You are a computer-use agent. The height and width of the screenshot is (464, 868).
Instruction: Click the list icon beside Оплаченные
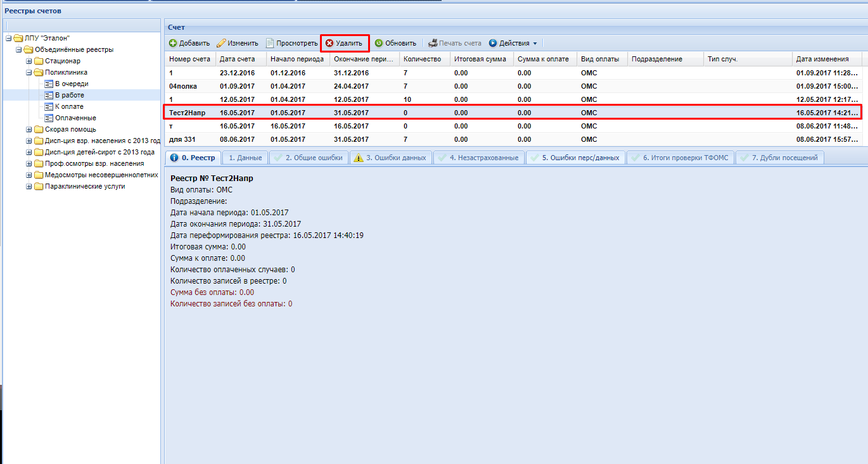tap(49, 118)
